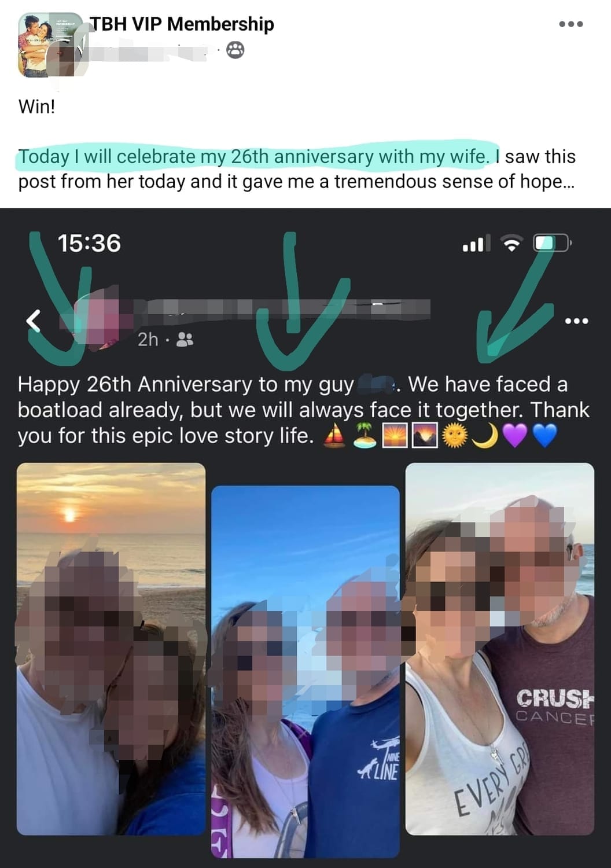The image size is (611, 868).
Task: Tap the battery status icon
Action: point(552,243)
